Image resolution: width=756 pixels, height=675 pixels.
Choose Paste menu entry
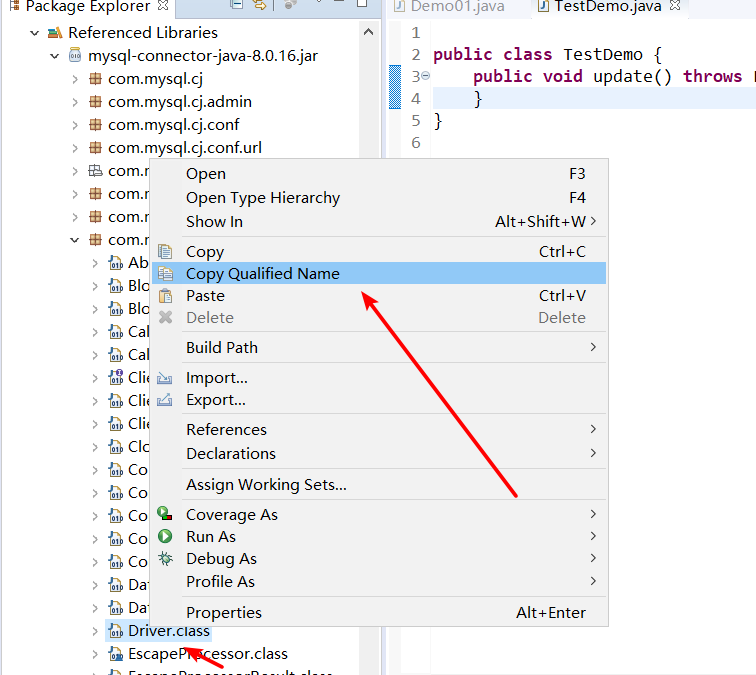click(x=379, y=296)
